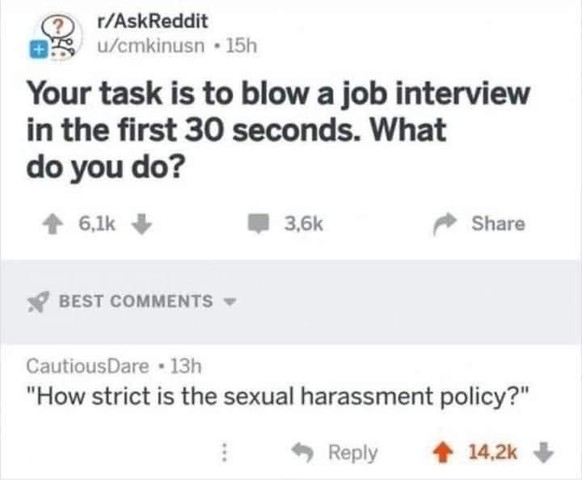Image resolution: width=582 pixels, height=480 pixels.
Task: Downvote the post with 6,1k score
Action: (142, 223)
